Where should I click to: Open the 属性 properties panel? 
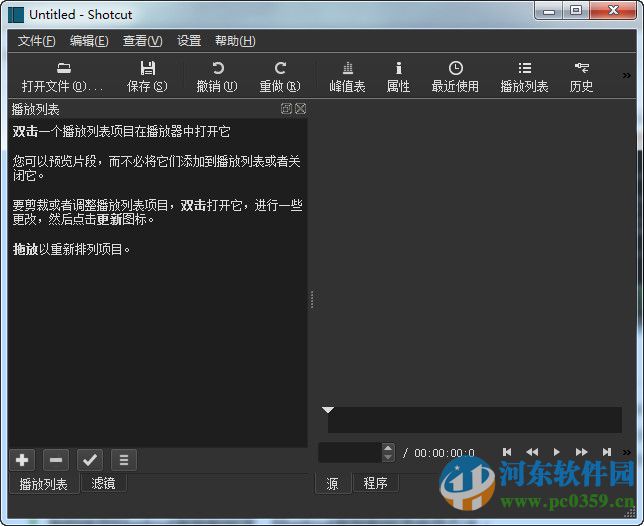pyautogui.click(x=398, y=77)
